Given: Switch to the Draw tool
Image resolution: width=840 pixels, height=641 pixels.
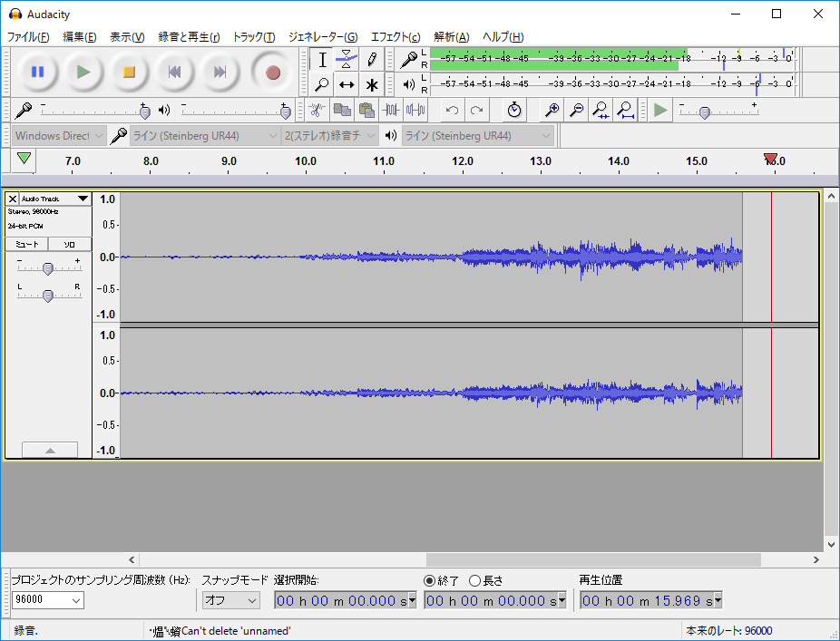Looking at the screenshot, I should coord(373,59).
